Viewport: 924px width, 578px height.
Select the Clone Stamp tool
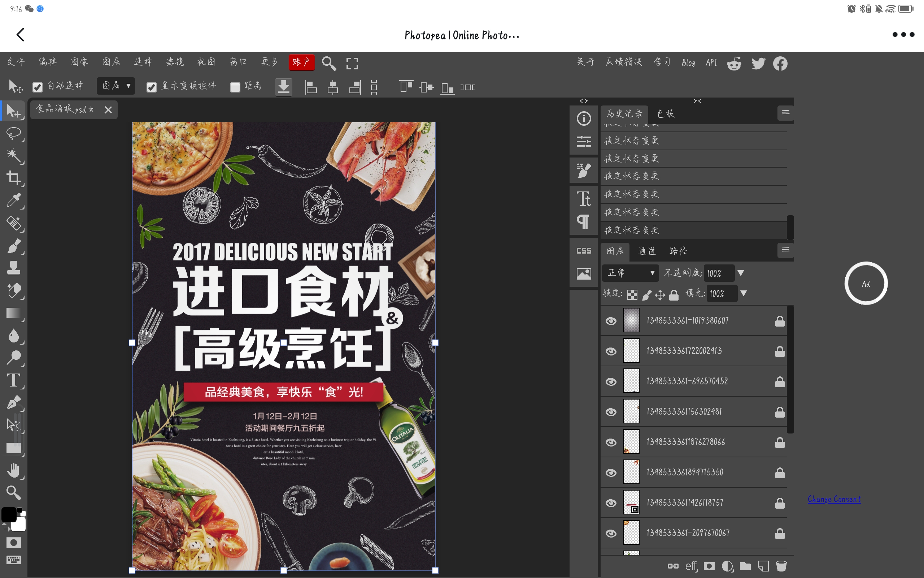14,268
